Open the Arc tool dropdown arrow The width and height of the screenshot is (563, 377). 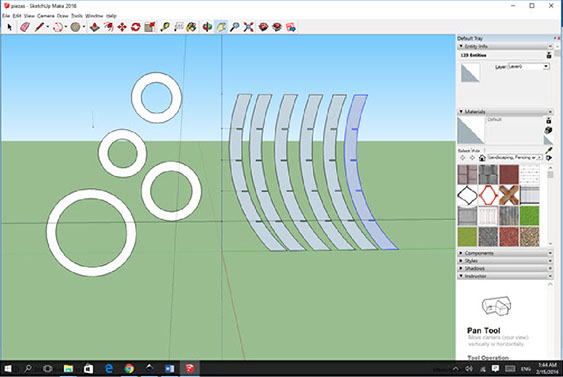pos(66,27)
